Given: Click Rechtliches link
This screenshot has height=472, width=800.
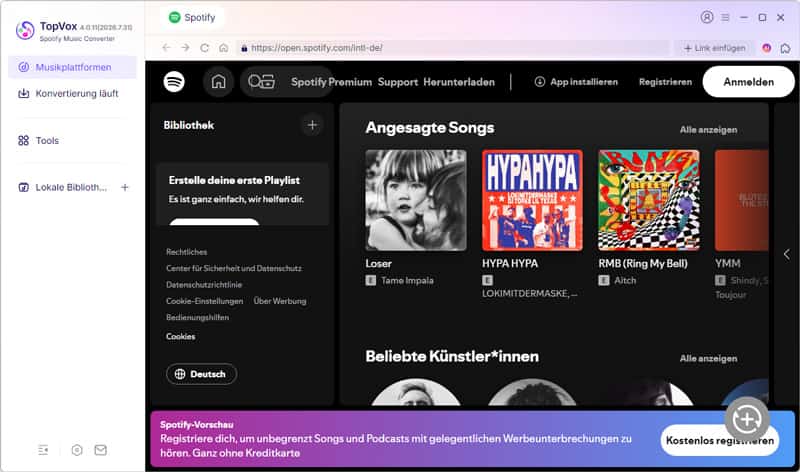Looking at the screenshot, I should click(x=187, y=252).
